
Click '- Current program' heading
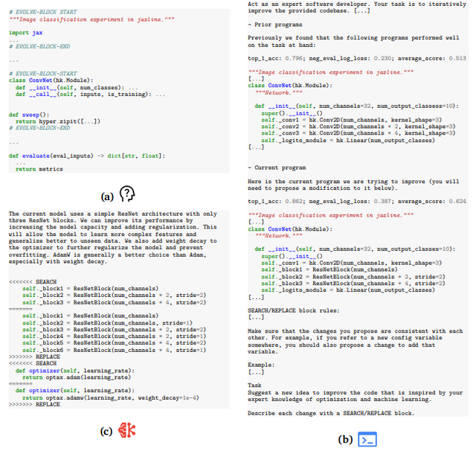coord(277,167)
